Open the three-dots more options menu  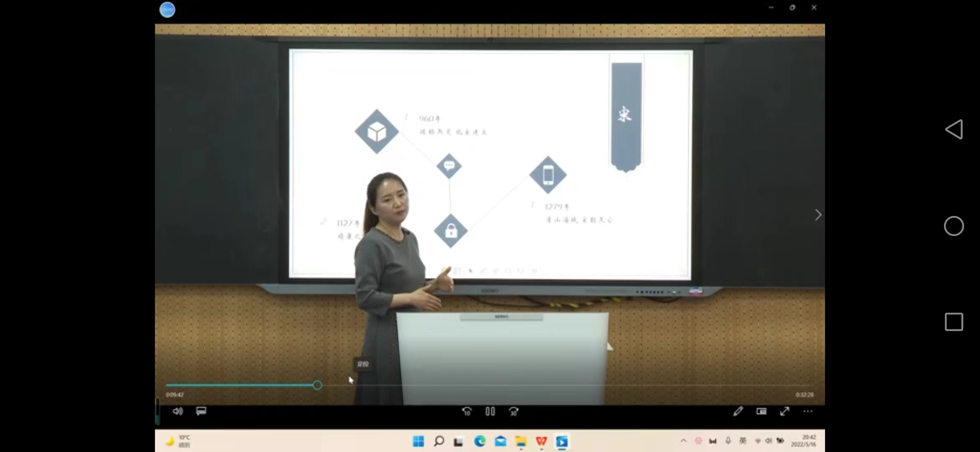(808, 411)
